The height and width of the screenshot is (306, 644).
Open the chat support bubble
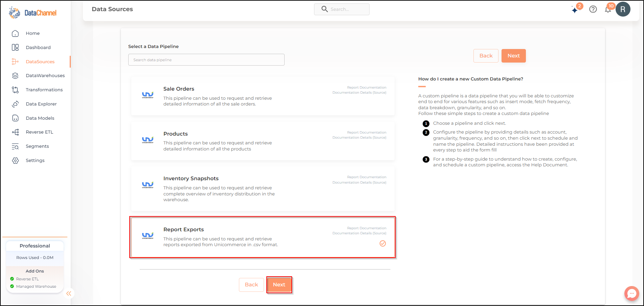click(631, 293)
